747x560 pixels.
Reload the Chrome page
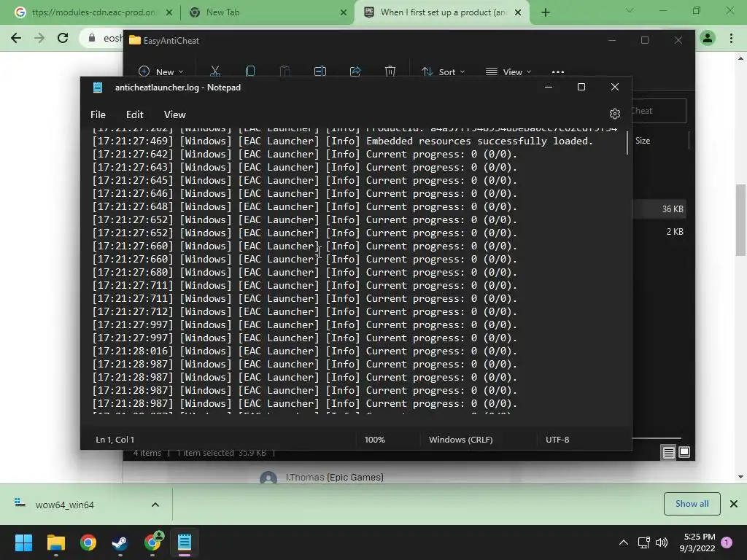coord(63,38)
